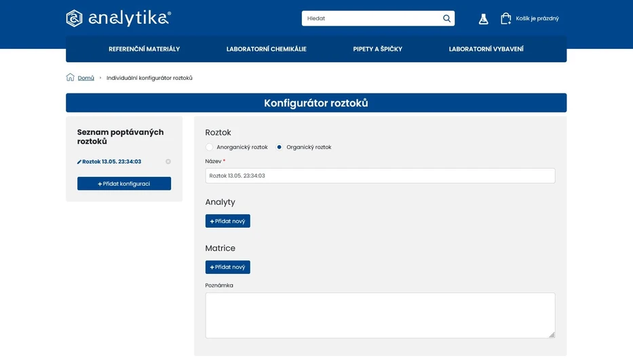The width and height of the screenshot is (633, 364).
Task: Click the Poznámka textarea resize handle
Action: [552, 335]
